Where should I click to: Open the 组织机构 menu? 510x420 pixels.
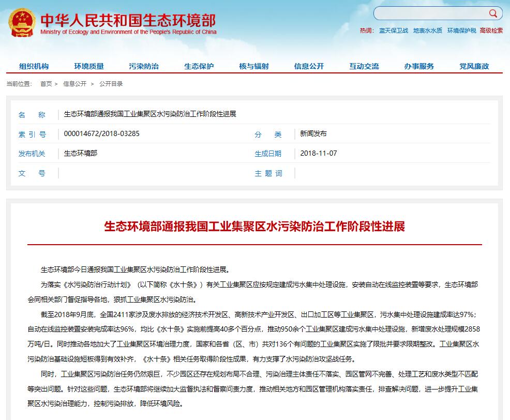34,66
